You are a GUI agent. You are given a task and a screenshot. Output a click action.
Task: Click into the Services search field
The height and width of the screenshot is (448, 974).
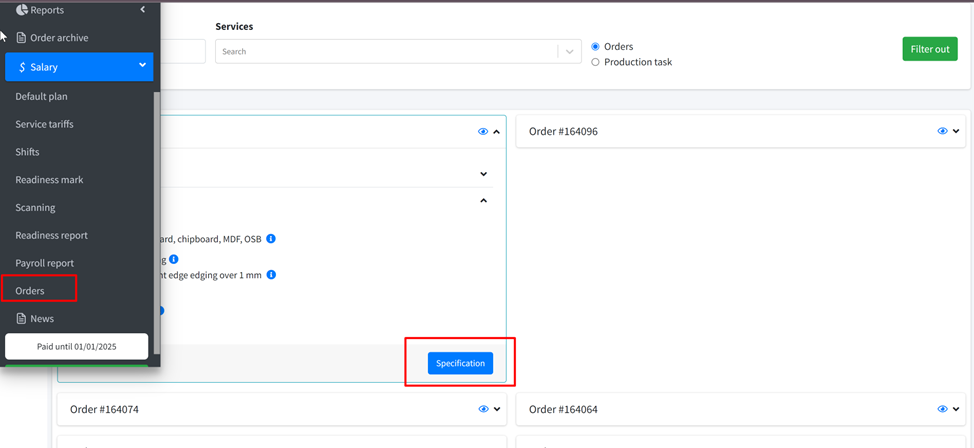point(385,52)
